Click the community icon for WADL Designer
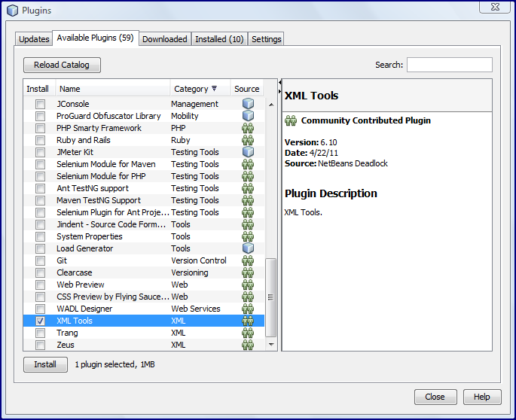This screenshot has width=516, height=420. 248,309
